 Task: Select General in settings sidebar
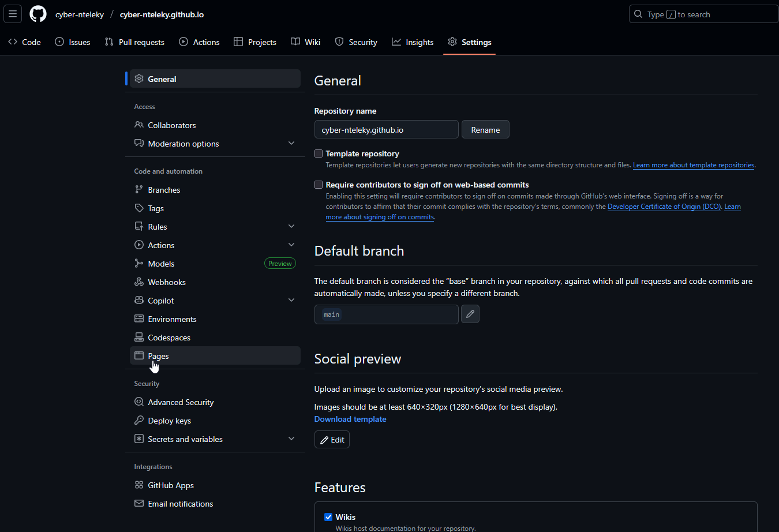tap(215, 78)
